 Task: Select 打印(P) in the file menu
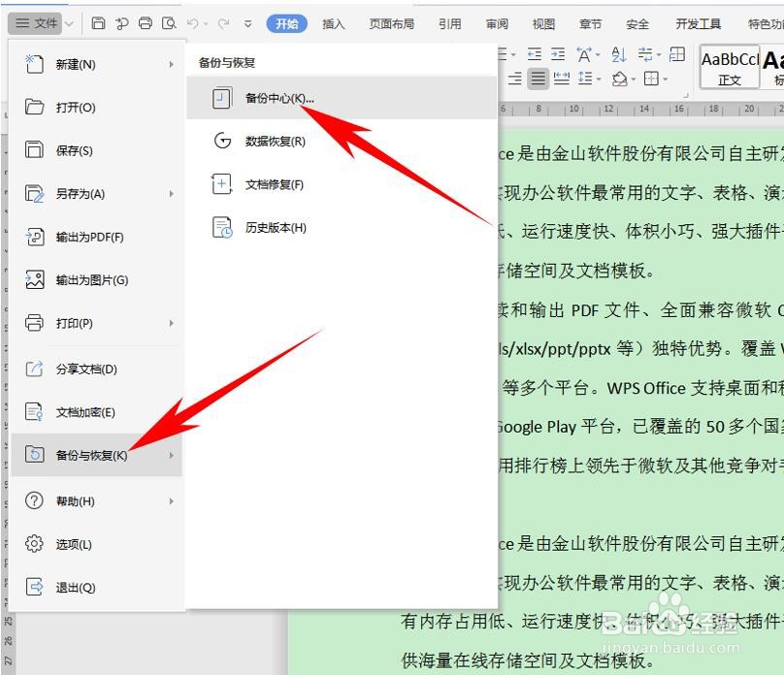pyautogui.click(x=96, y=323)
